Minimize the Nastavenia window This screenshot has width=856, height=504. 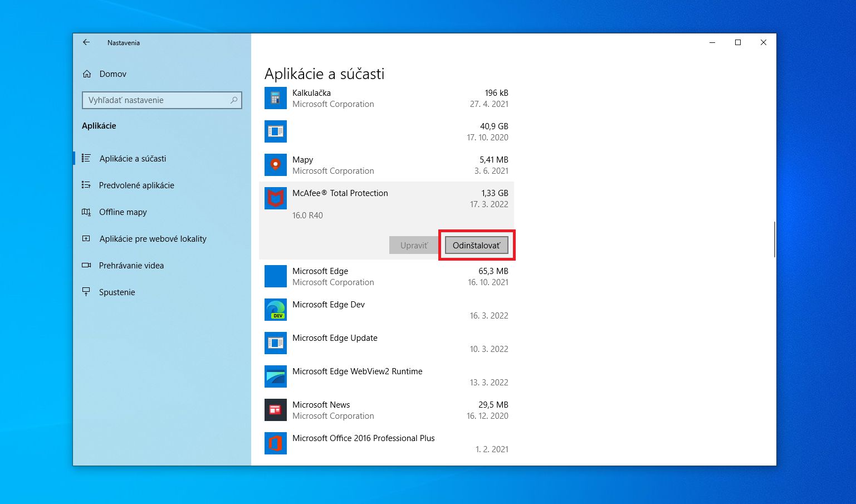[x=712, y=42]
